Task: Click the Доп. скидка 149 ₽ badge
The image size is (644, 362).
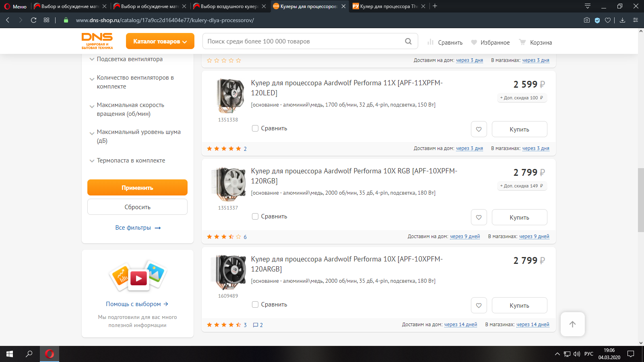Action: click(x=522, y=186)
